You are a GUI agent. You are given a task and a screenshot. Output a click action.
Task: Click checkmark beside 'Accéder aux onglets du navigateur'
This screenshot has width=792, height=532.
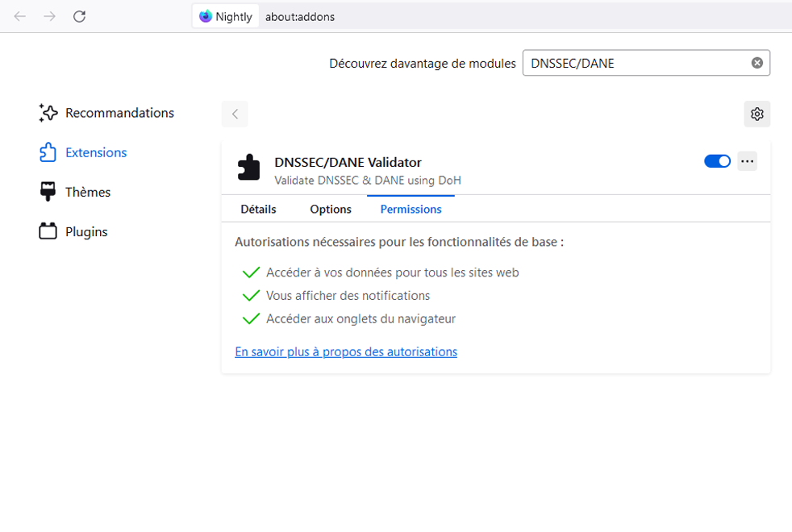(251, 319)
